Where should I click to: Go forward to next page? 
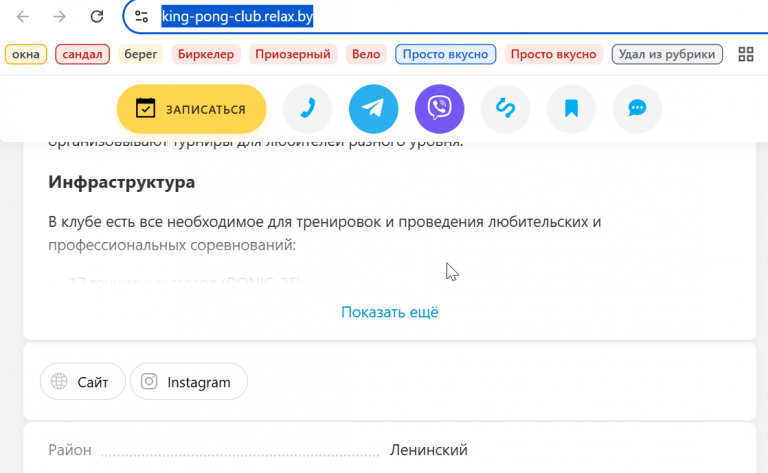[x=60, y=17]
